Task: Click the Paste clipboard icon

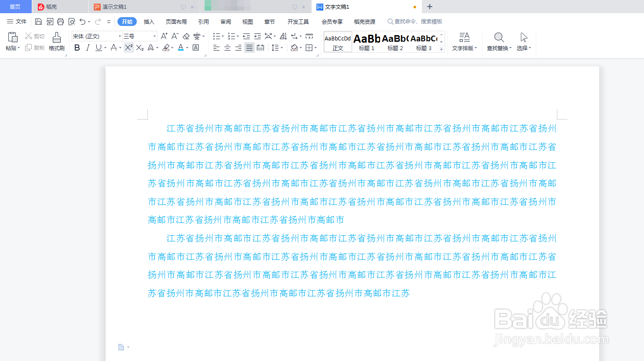Action: click(13, 37)
